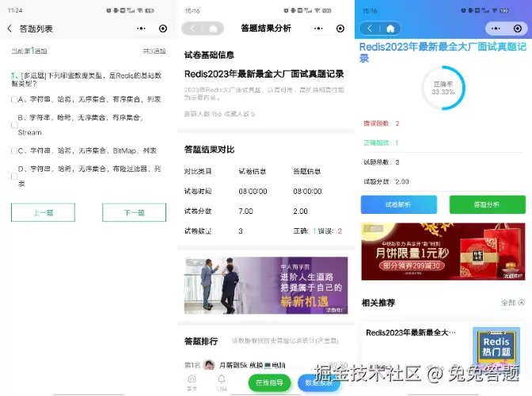Check option C containing BitMap

[x=14, y=150]
